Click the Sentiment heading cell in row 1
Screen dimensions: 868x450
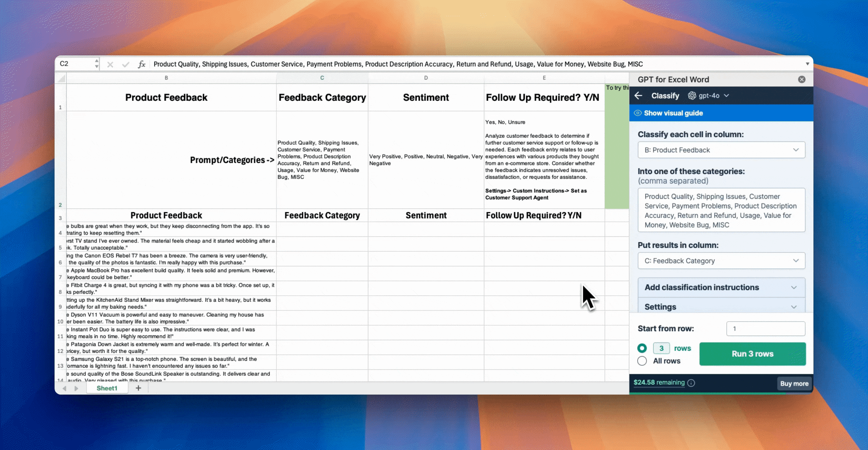click(x=426, y=97)
